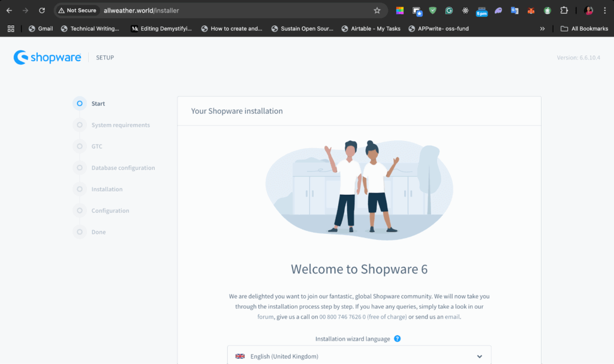Open the green robot extension
The height and width of the screenshot is (364, 614).
point(547,11)
